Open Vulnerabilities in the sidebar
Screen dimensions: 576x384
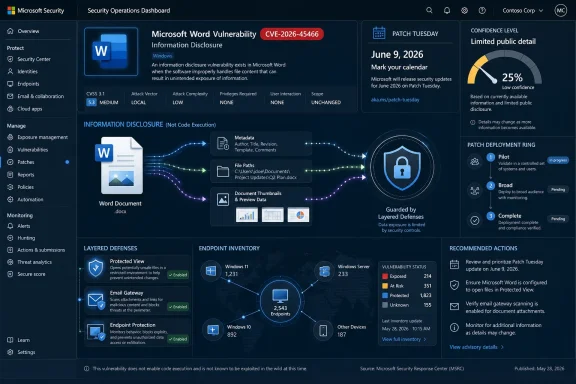coord(28,150)
